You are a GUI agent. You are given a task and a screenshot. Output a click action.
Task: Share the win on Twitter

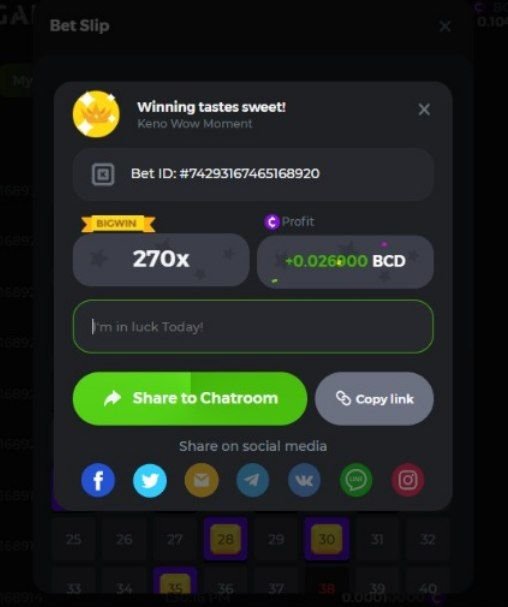pyautogui.click(x=150, y=480)
